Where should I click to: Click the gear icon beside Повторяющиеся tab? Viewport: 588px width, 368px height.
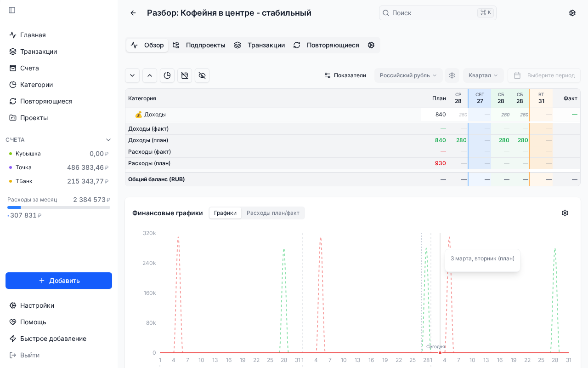coord(371,45)
